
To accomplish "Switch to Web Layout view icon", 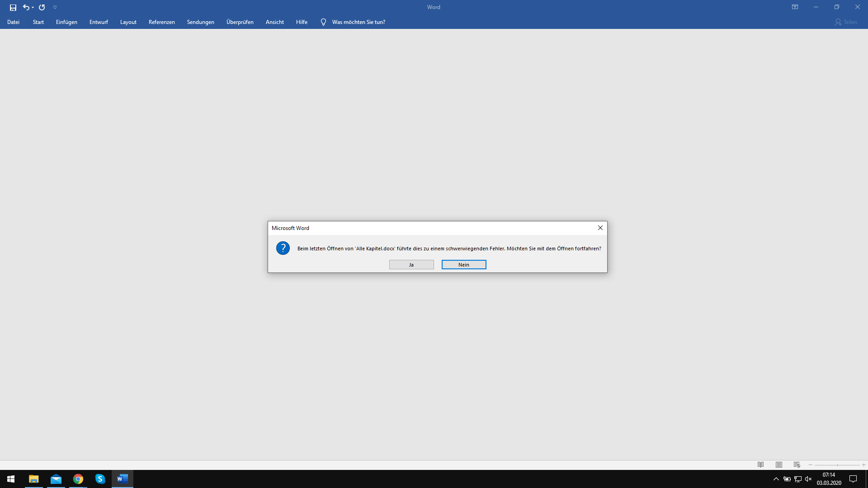I will pos(797,465).
